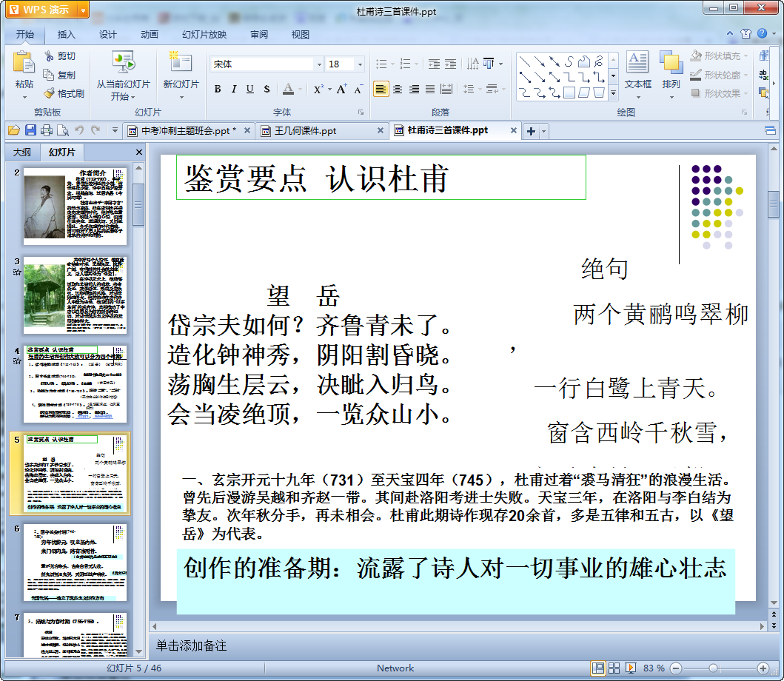
Task: Click the slideshow view icon in status bar
Action: click(631, 668)
